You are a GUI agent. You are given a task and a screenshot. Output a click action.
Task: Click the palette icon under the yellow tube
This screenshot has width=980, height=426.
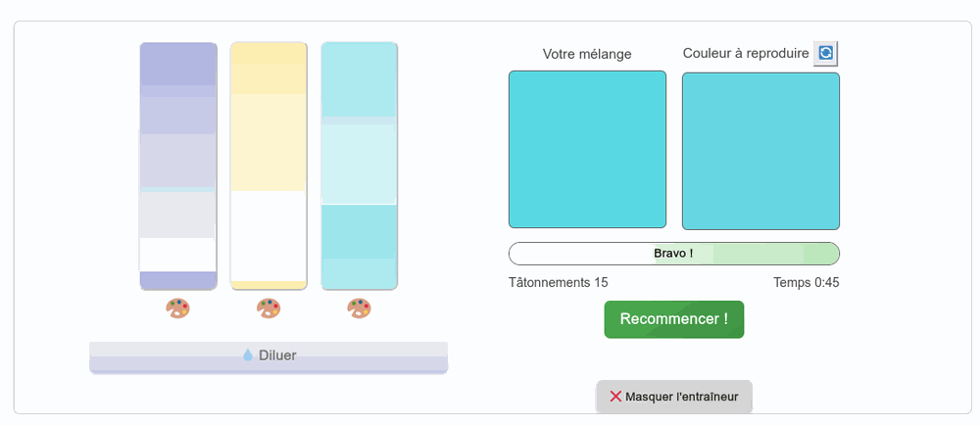269,309
